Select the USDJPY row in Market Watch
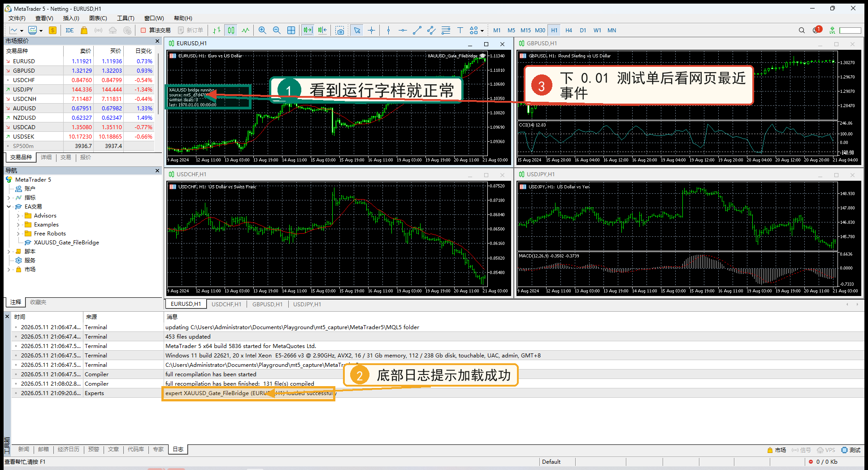Screen dimensions: 868x470 [x=79, y=89]
